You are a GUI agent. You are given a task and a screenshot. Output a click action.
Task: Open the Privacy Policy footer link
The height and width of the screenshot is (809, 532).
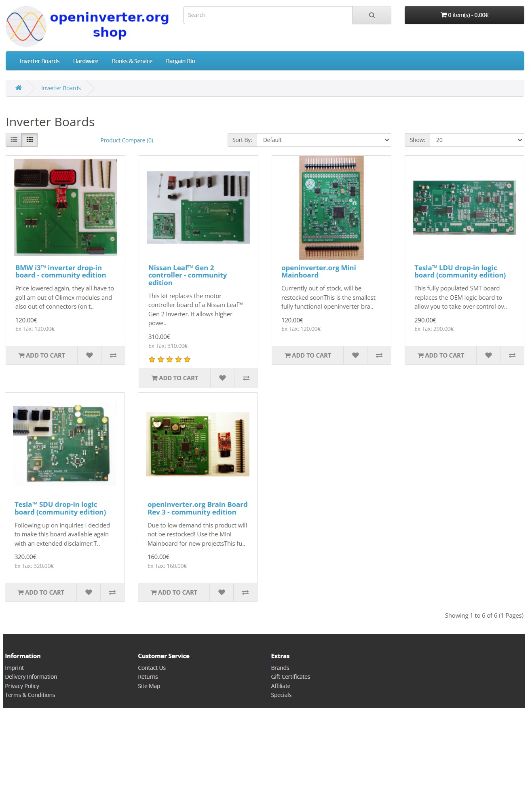(x=22, y=686)
